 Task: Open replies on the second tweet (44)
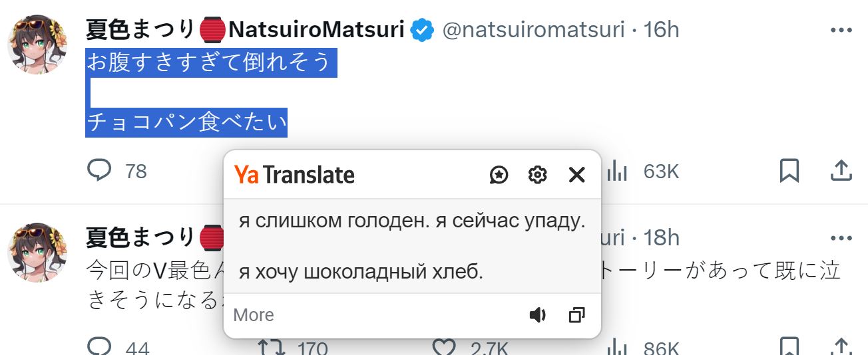(x=118, y=347)
